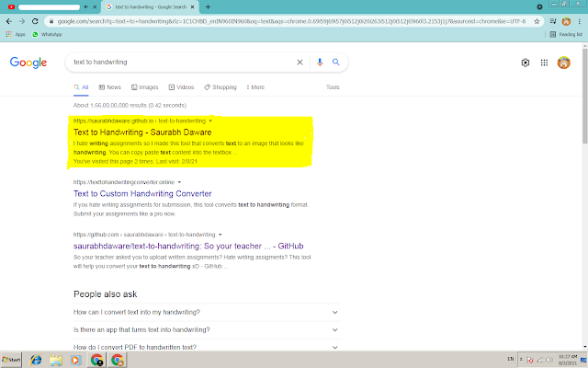
Task: Close the Google Search tab
Action: pyautogui.click(x=192, y=6)
